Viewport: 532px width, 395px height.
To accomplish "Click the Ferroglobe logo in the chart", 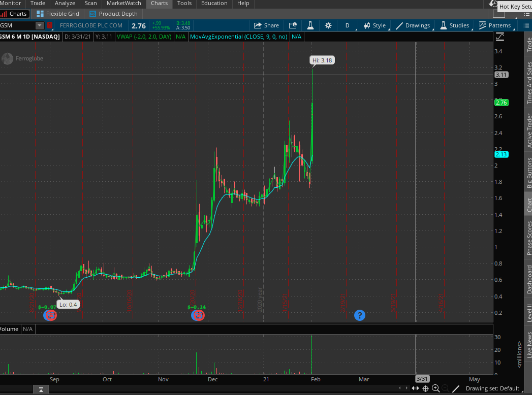I will (x=22, y=59).
